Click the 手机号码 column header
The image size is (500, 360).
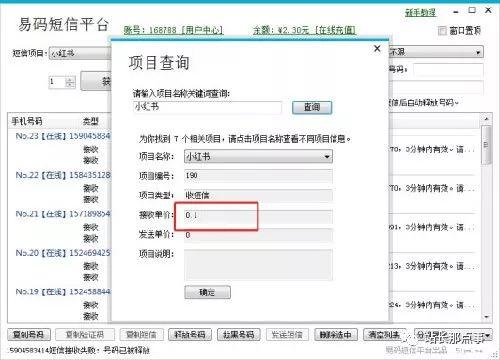27,121
